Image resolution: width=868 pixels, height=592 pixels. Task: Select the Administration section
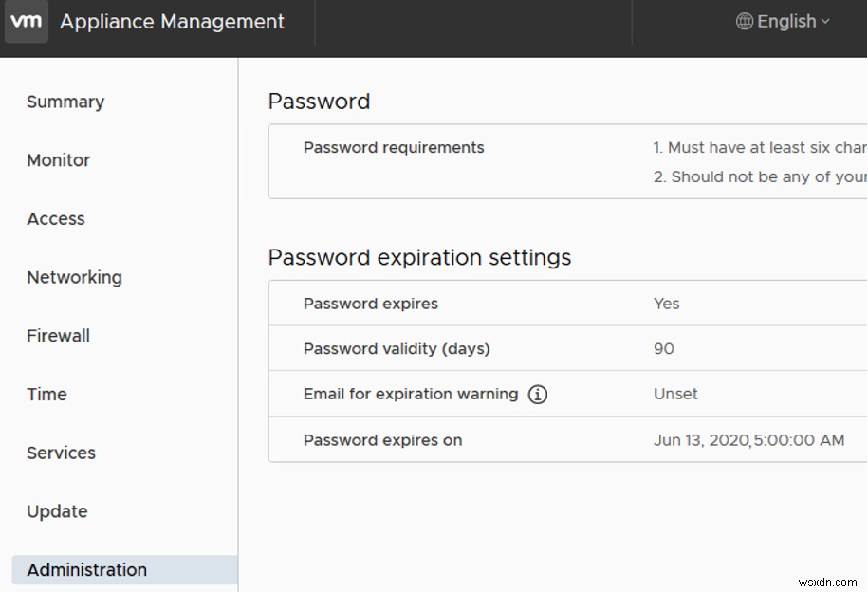(86, 569)
